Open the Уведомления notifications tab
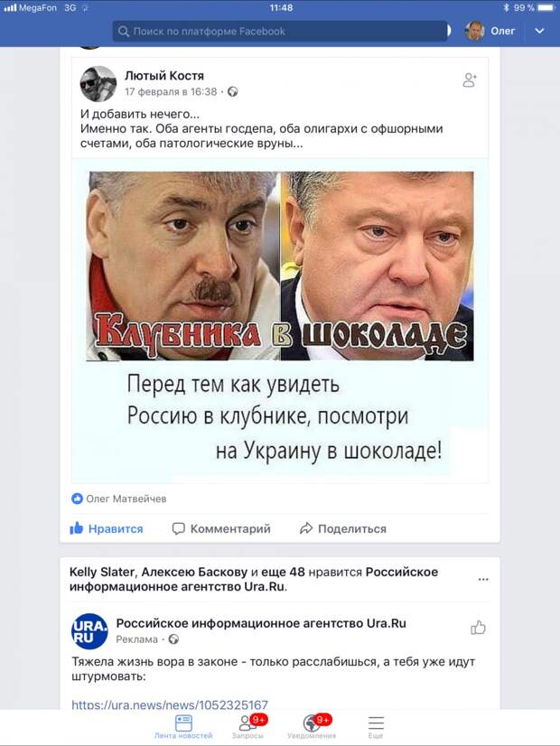Image resolution: width=560 pixels, height=746 pixels. coord(313,726)
